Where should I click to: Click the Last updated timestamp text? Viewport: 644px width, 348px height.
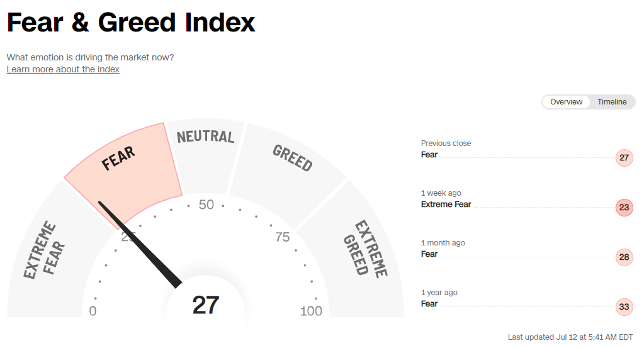[570, 337]
